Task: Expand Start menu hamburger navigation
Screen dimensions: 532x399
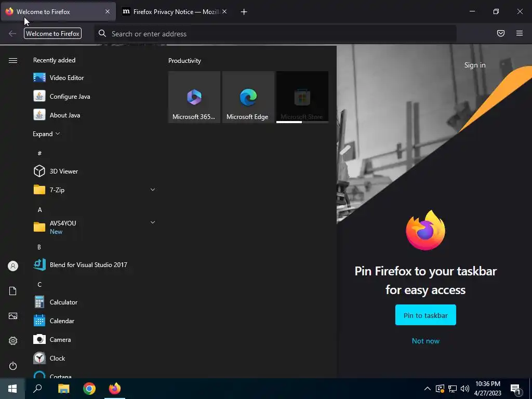Action: click(x=13, y=60)
